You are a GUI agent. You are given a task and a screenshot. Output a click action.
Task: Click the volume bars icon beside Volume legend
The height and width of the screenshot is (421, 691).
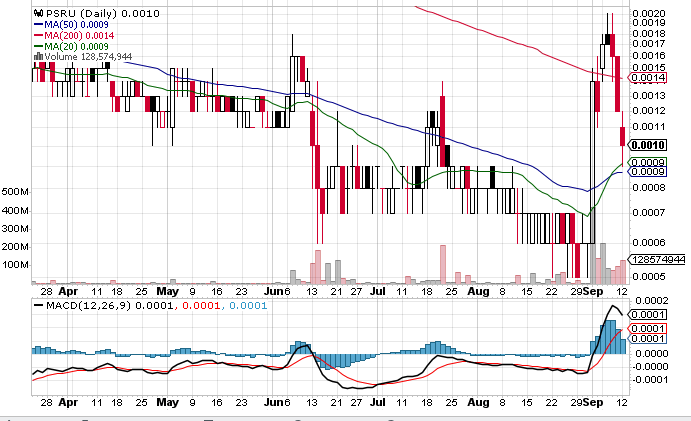click(x=38, y=56)
